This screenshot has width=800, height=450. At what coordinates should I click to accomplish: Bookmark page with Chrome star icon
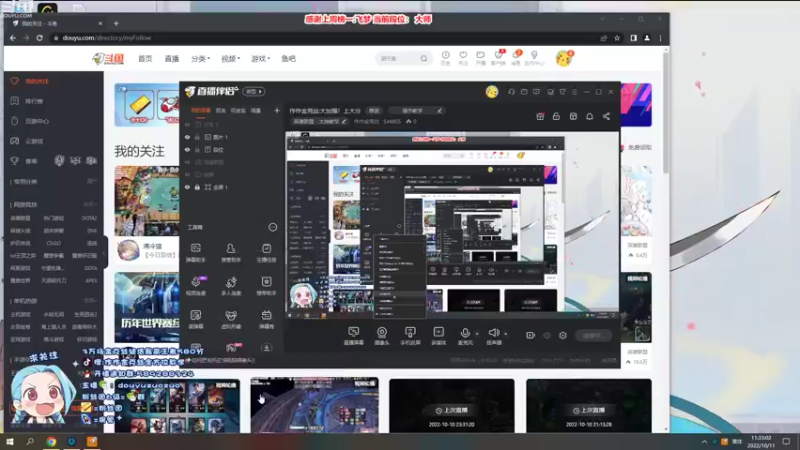pyautogui.click(x=617, y=38)
